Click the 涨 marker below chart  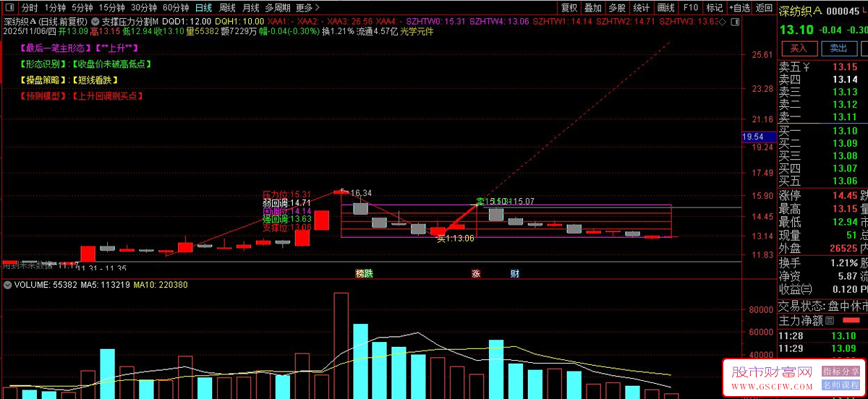coord(476,274)
